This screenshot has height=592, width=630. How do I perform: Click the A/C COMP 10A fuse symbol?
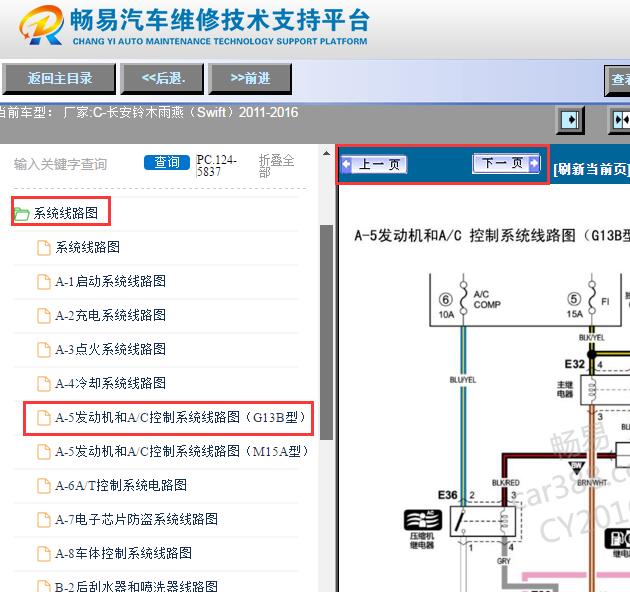[x=464, y=298]
